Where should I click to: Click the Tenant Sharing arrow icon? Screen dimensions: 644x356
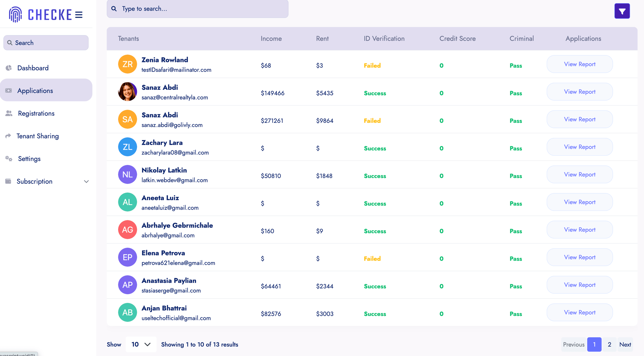8,136
